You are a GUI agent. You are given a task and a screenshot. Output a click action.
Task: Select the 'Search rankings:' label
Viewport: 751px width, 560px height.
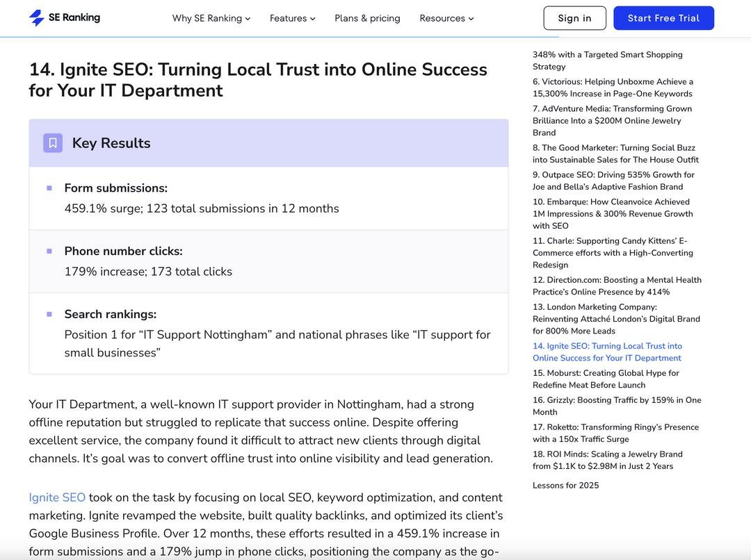tap(111, 315)
